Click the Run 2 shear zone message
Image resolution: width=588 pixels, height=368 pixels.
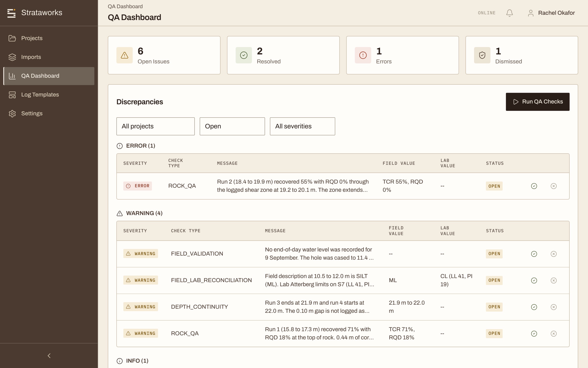pyautogui.click(x=293, y=186)
